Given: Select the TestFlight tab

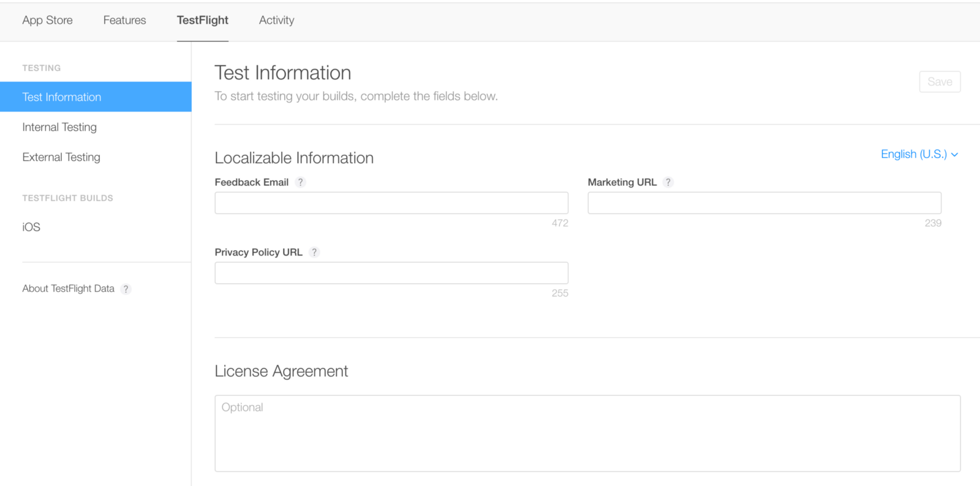Looking at the screenshot, I should pyautogui.click(x=203, y=20).
